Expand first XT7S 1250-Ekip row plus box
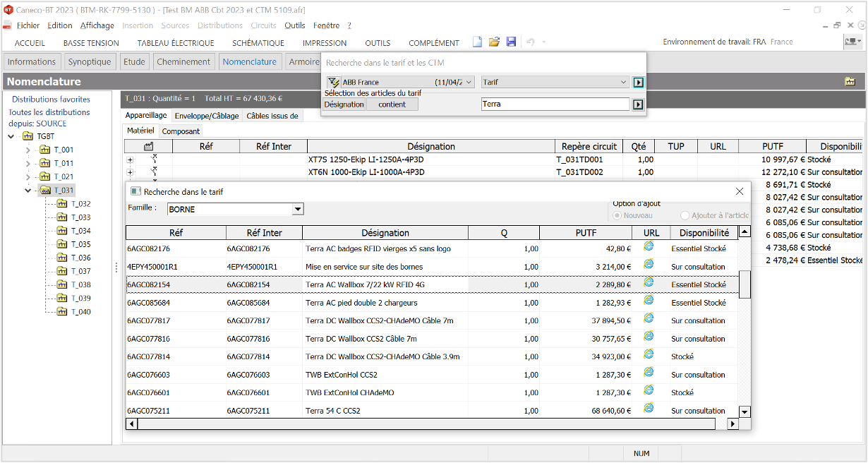This screenshot has height=463, width=868. [130, 160]
